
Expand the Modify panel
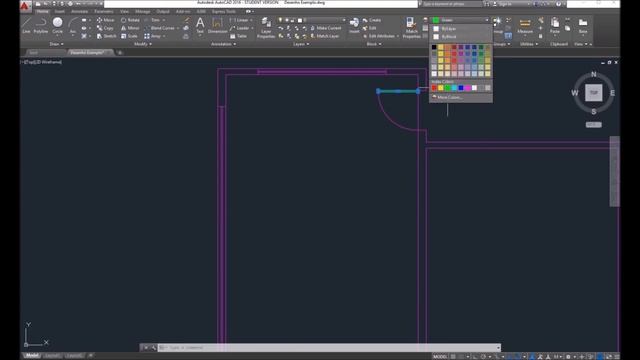point(142,44)
